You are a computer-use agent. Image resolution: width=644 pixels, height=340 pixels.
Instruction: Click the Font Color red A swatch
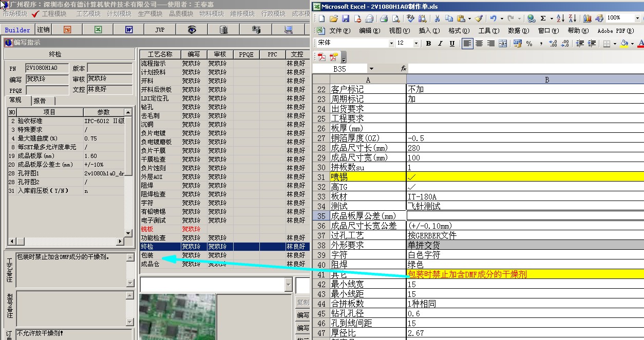click(x=640, y=44)
